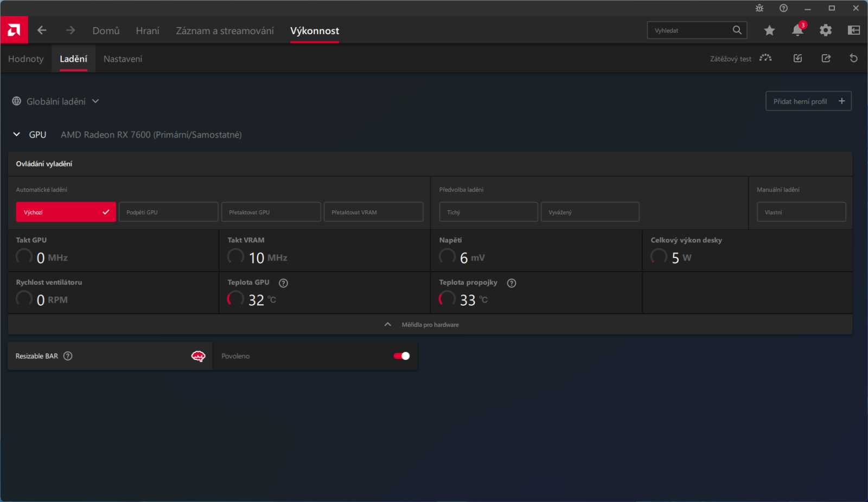Click the Resizable BAR label
Viewport: 868px width, 502px height.
click(36, 356)
